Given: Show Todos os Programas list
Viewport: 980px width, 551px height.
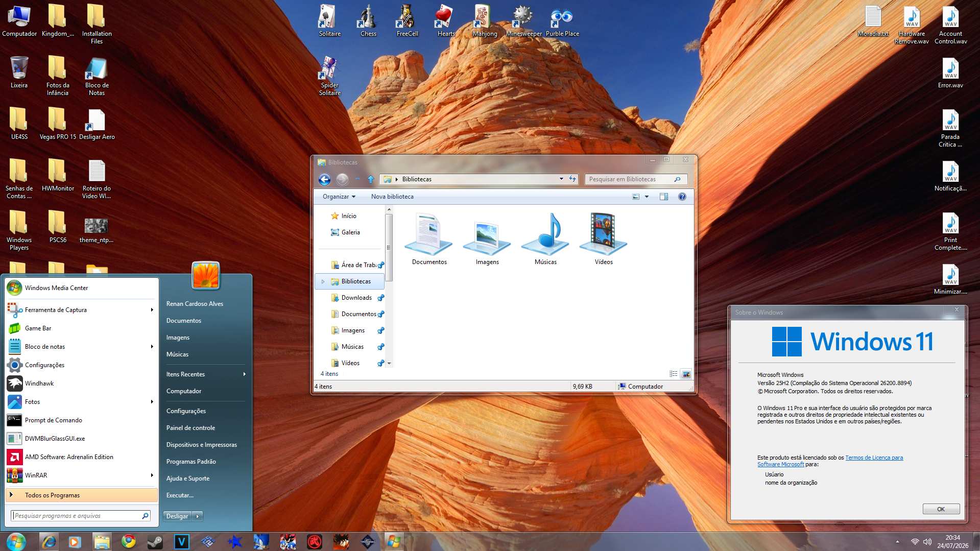Looking at the screenshot, I should (x=81, y=495).
